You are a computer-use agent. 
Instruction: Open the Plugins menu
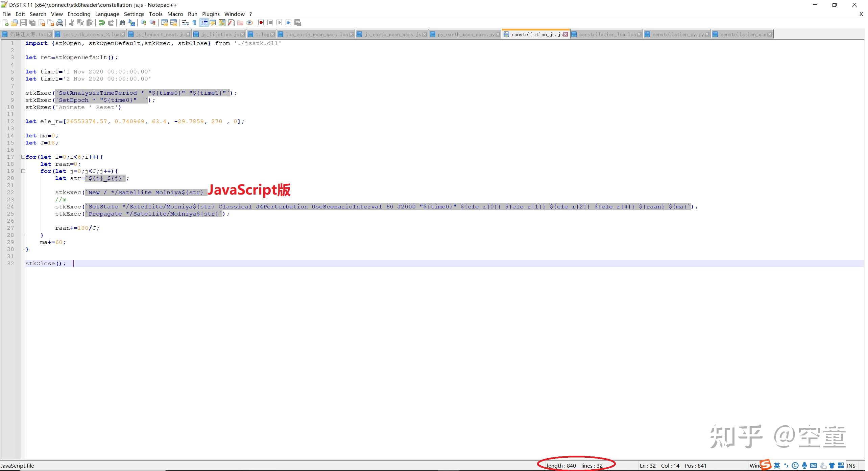(211, 14)
